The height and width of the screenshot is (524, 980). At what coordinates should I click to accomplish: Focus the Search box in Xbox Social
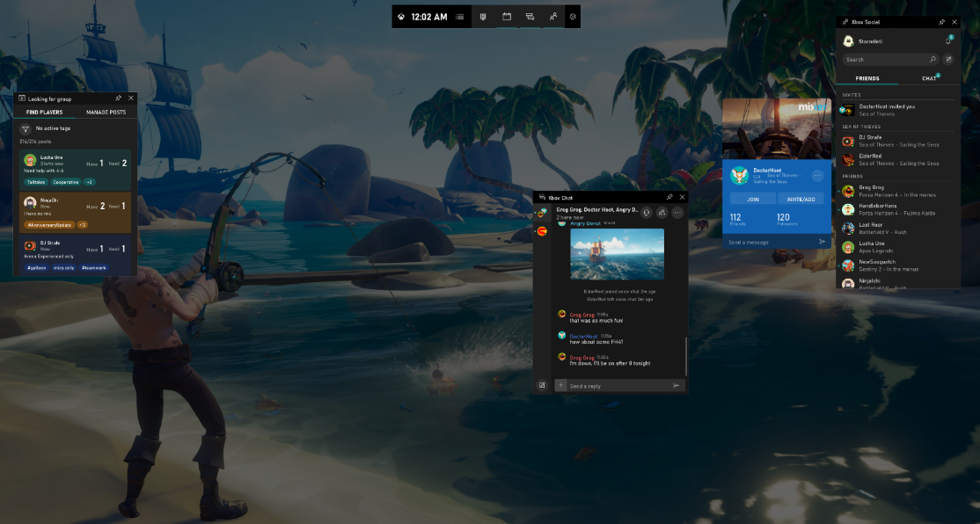(890, 59)
